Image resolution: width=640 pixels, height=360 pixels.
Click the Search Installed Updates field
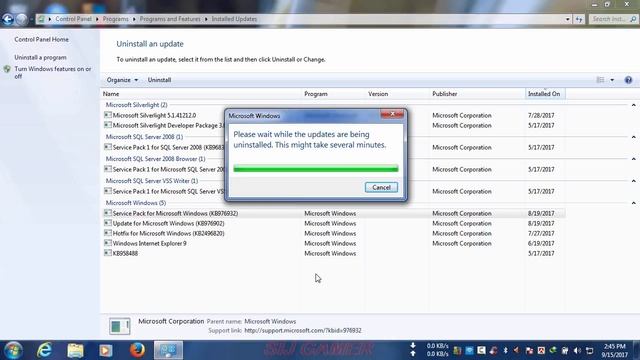pos(613,19)
